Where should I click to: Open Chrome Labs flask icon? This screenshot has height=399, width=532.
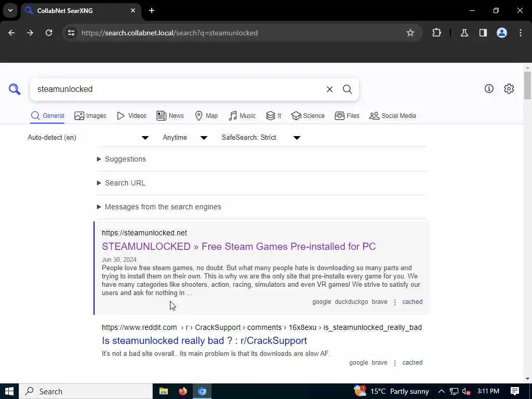click(x=464, y=33)
